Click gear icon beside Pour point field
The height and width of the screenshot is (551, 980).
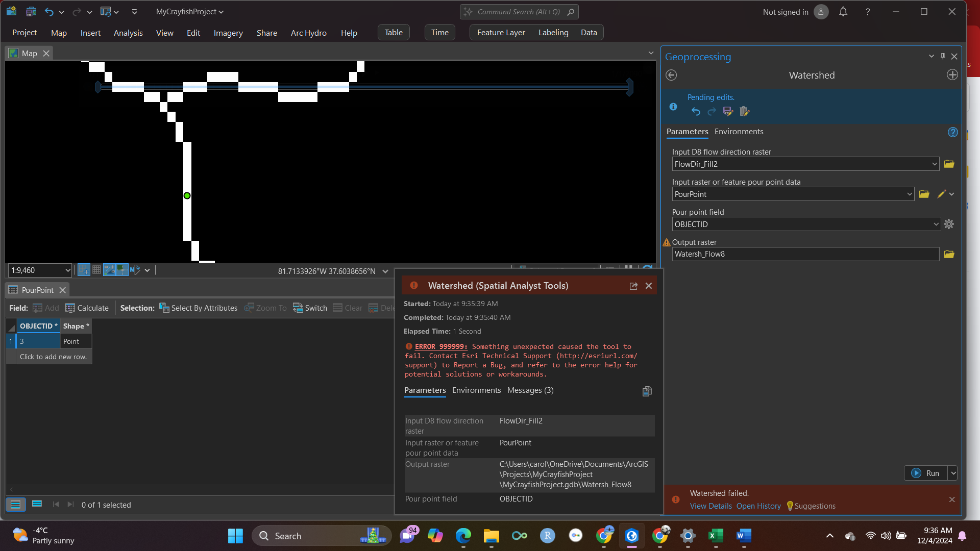[x=949, y=224]
